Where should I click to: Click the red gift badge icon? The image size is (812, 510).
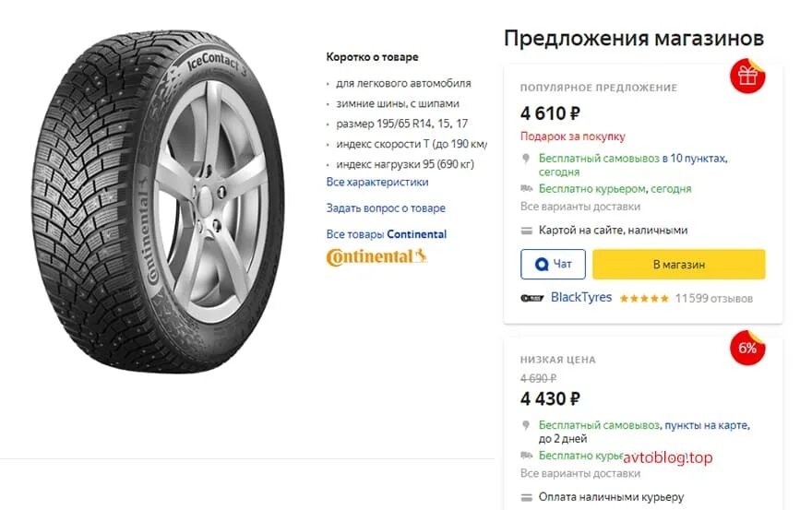747,77
